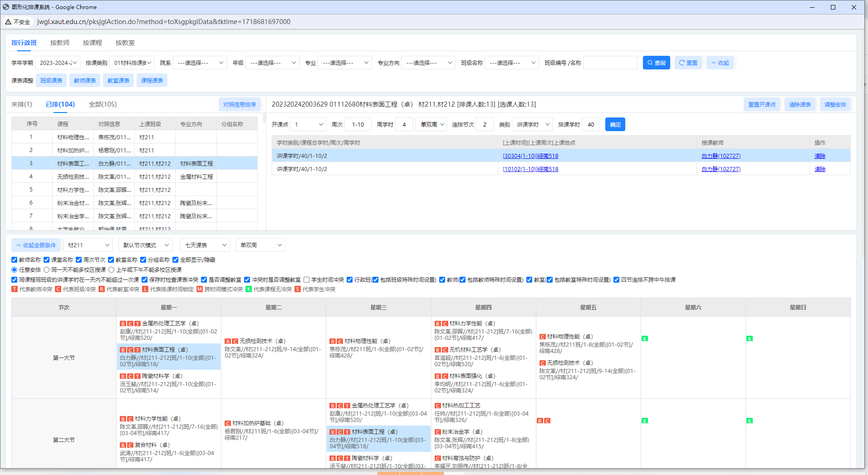Click green K badge in 星期六 第一大节

[x=645, y=339]
